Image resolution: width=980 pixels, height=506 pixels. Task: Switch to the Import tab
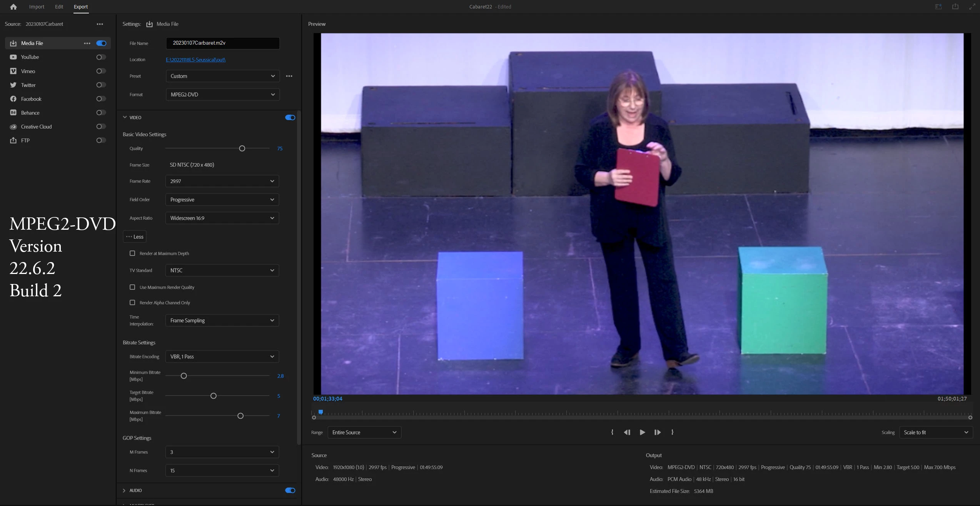click(x=37, y=7)
